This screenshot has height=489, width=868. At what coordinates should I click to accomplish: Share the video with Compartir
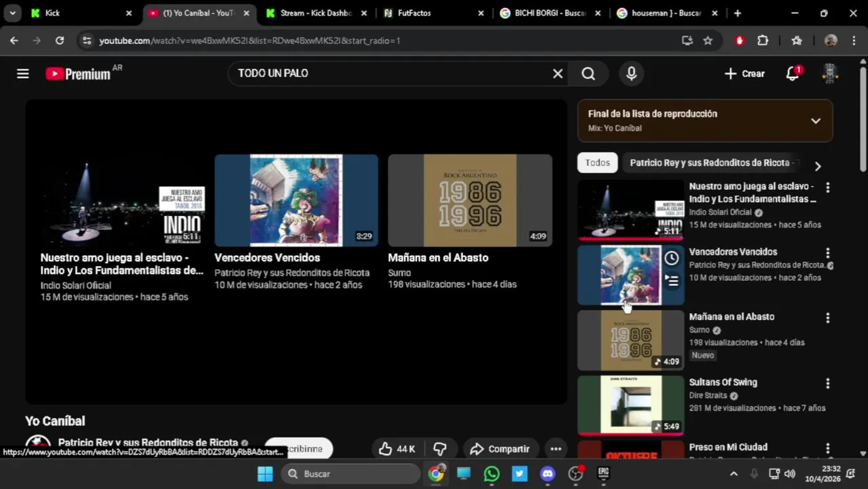(x=500, y=449)
